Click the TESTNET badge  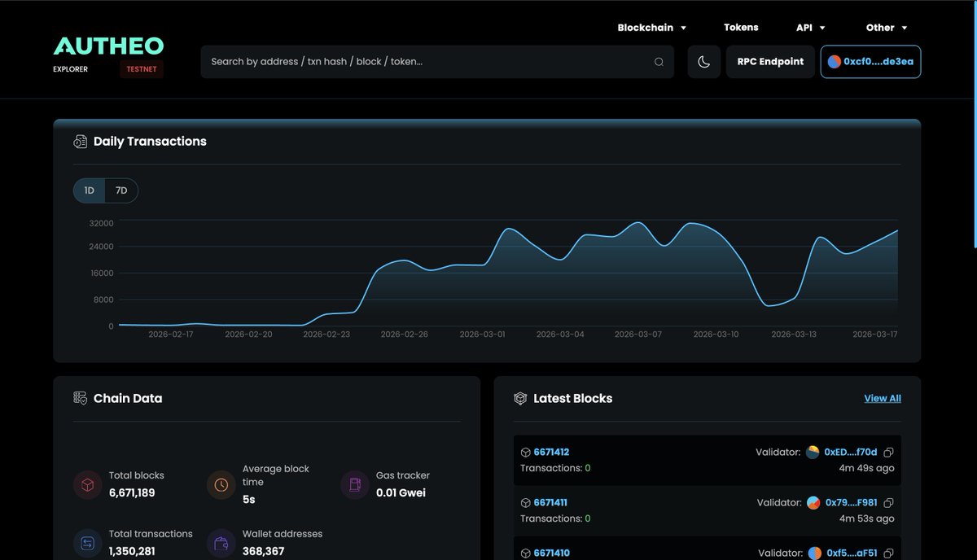click(142, 69)
